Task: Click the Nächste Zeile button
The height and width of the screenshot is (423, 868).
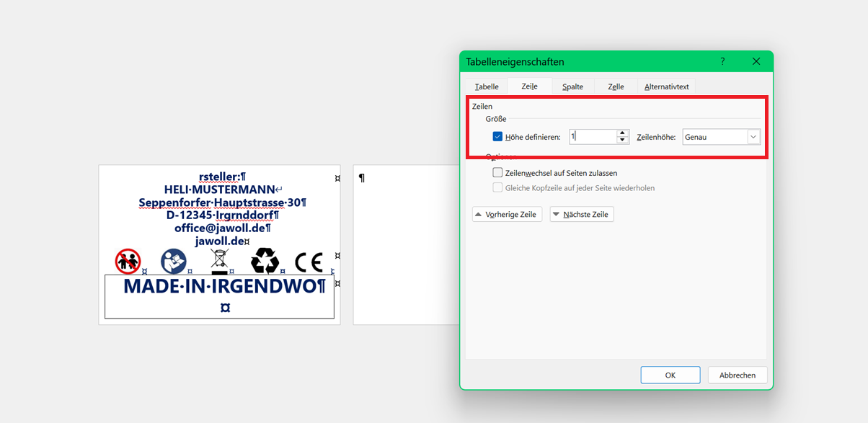Action: point(582,215)
